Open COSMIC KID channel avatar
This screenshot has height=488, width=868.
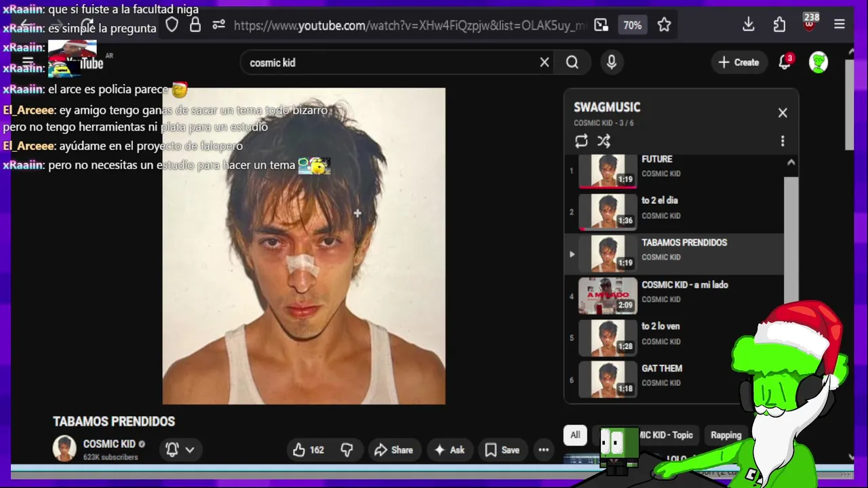64,449
